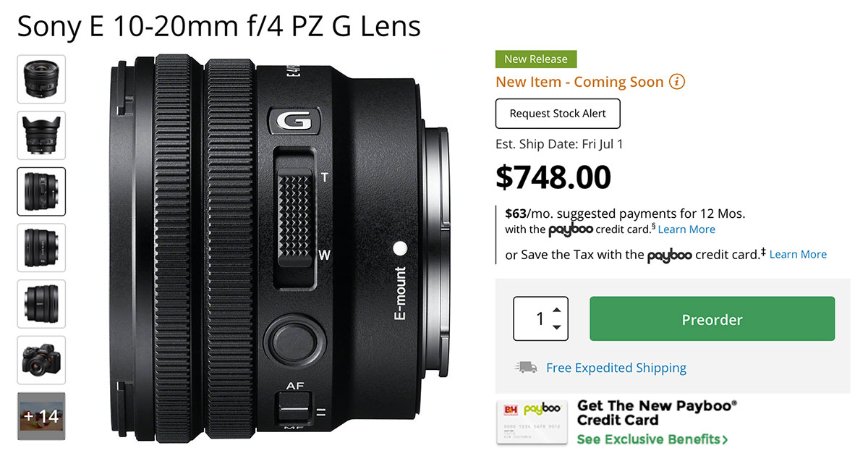The image size is (868, 456).
Task: Select the second lens hood thumbnail
Action: click(x=41, y=135)
